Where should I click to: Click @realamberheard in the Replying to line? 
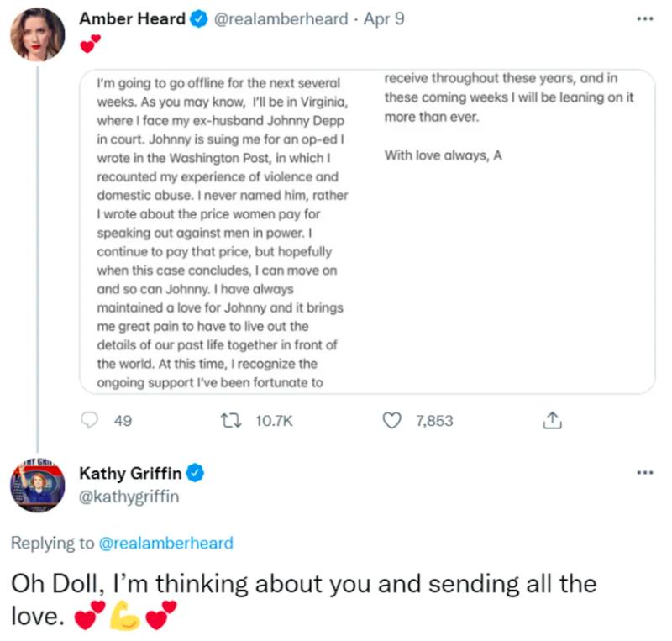pos(165,544)
